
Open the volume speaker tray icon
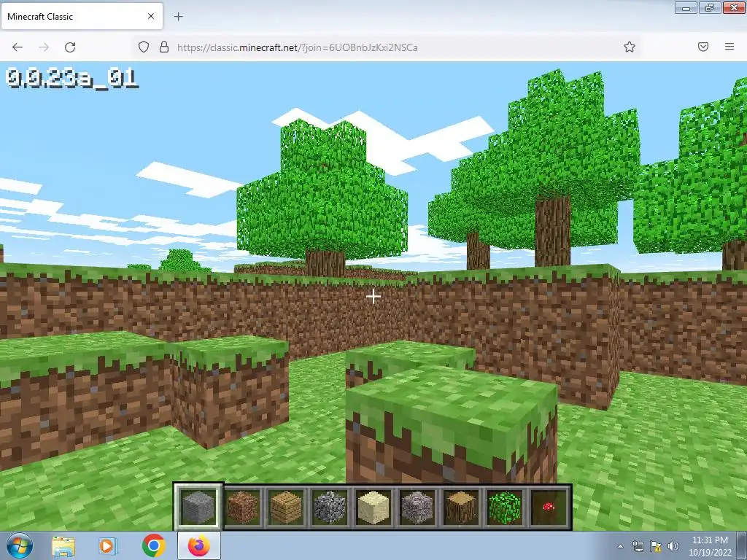coord(673,546)
